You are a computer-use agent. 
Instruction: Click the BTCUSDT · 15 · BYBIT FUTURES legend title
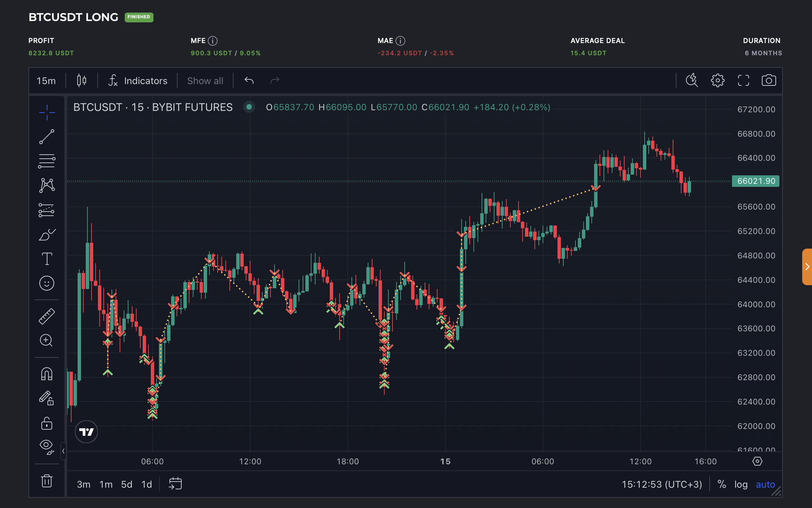point(153,107)
